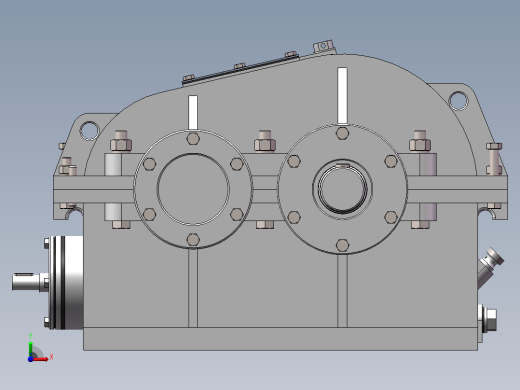Select the shiny input shaft bearing housing
This screenshot has width=520, height=390.
click(x=66, y=283)
